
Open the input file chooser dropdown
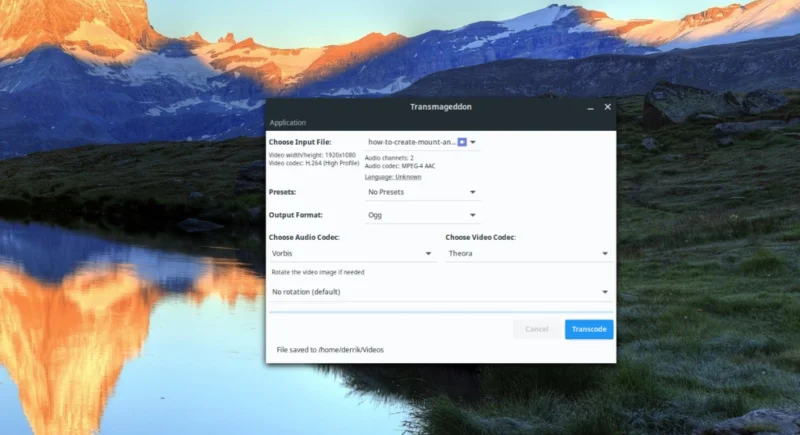pyautogui.click(x=422, y=142)
